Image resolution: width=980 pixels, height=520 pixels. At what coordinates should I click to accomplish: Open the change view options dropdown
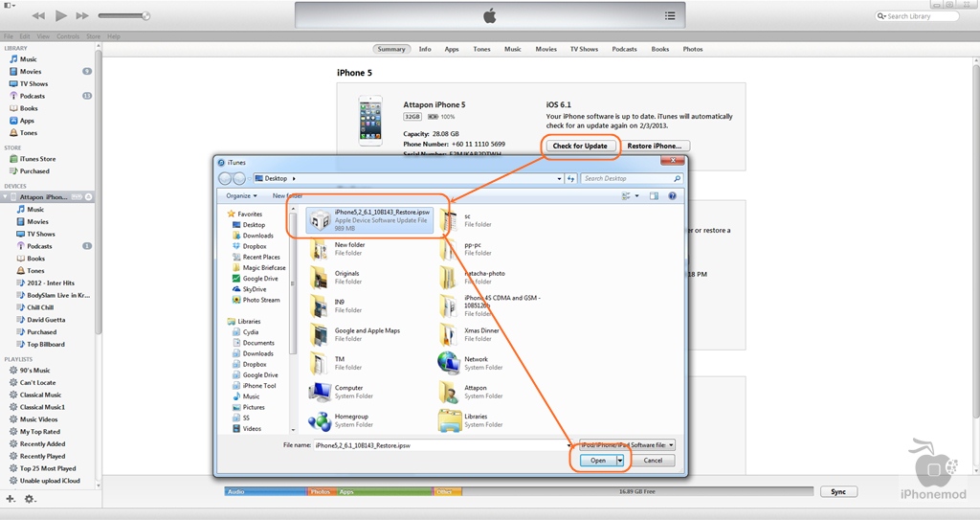tap(636, 196)
